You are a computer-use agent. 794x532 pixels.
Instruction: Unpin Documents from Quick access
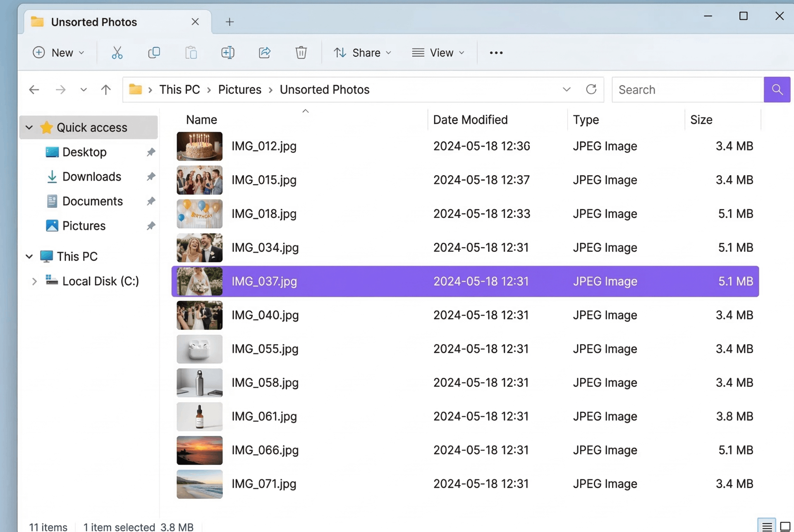point(151,201)
